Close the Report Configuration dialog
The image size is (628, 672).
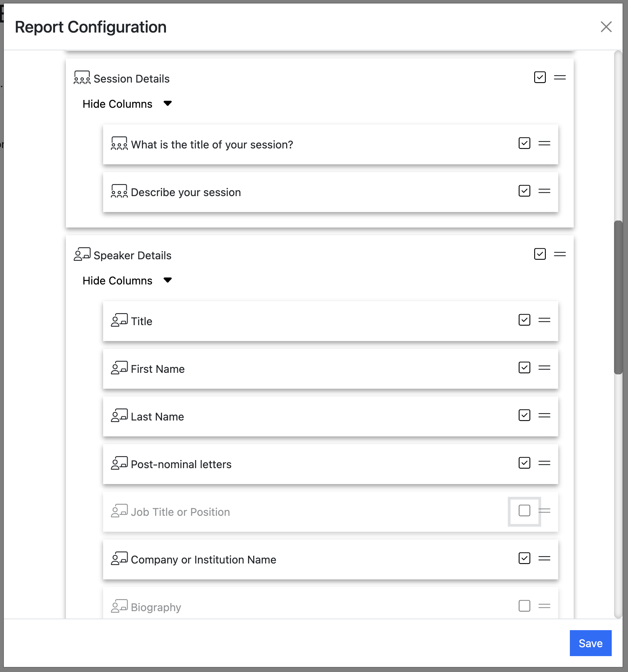click(606, 27)
